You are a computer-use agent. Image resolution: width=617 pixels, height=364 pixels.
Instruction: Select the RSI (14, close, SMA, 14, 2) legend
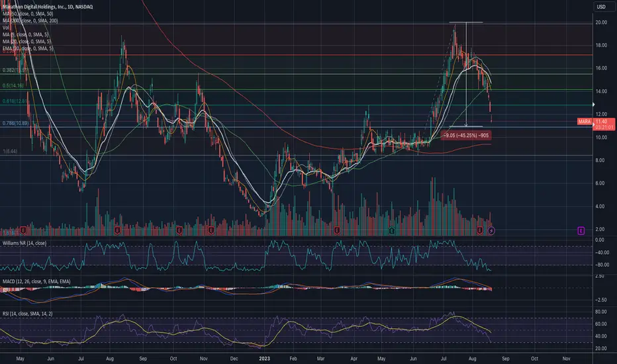[28, 314]
